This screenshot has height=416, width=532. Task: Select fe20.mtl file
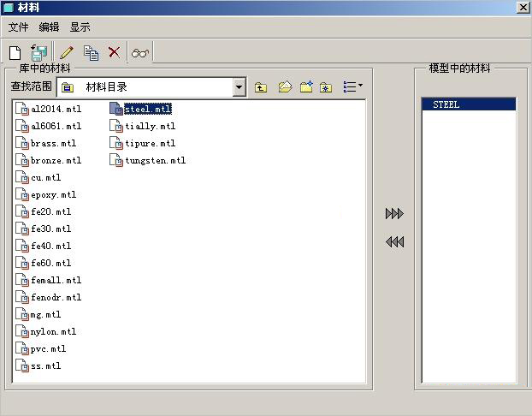(44, 211)
